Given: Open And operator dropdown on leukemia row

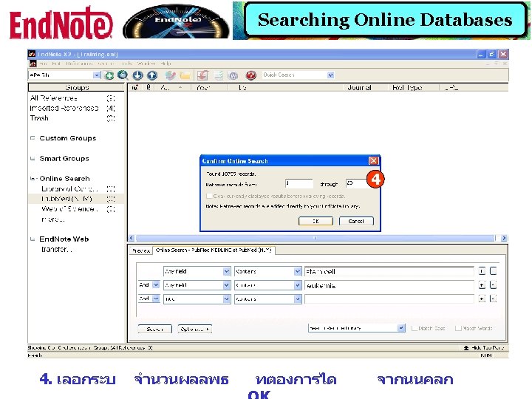Looking at the screenshot, I should pyautogui.click(x=156, y=285).
